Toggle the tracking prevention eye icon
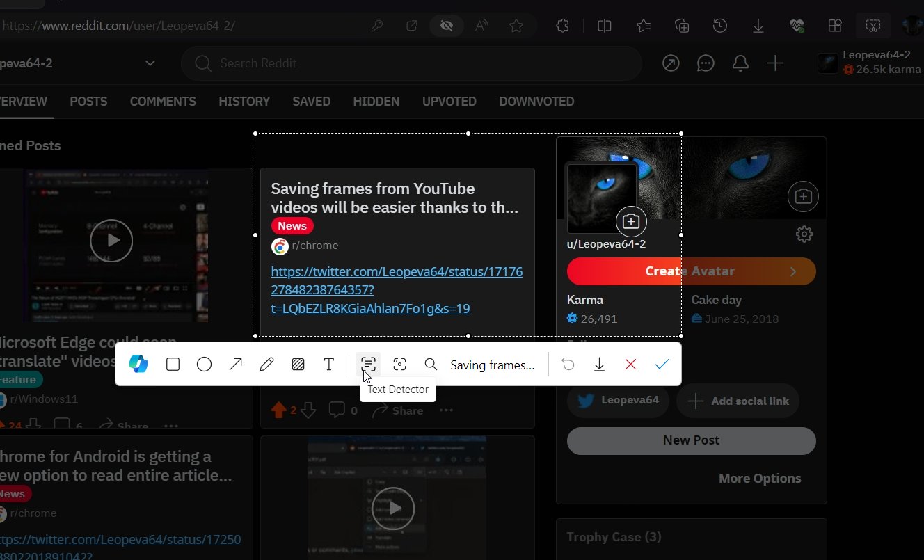Viewport: 924px width, 560px height. 447,26
